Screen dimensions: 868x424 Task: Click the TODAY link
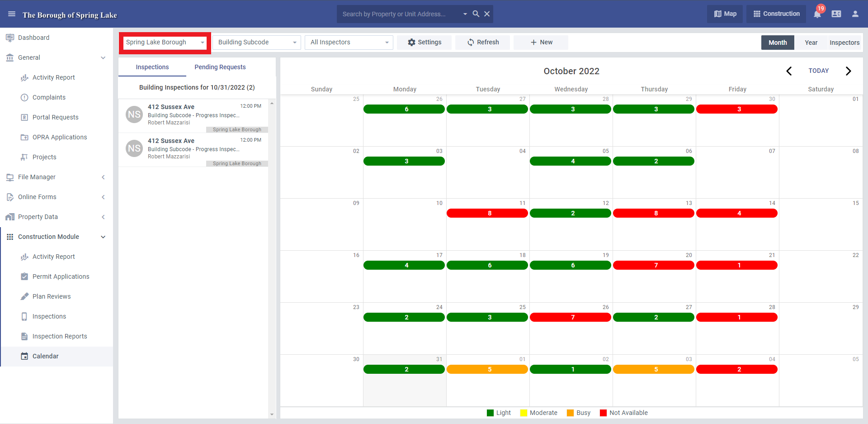[819, 71]
